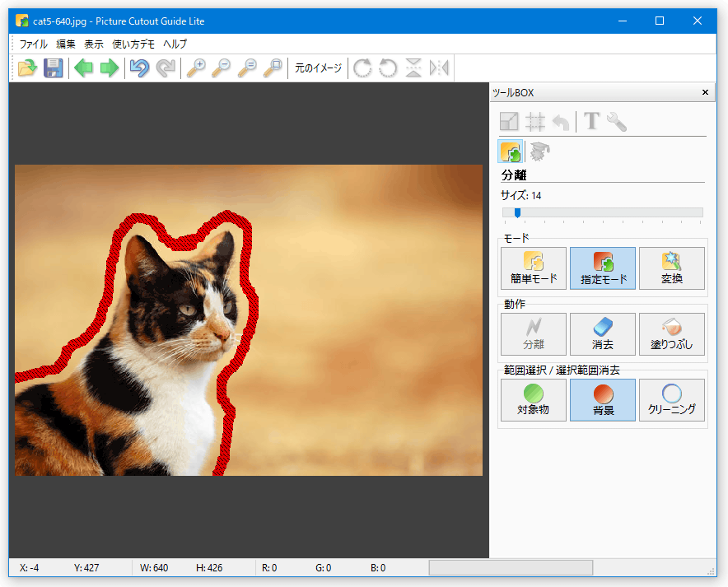This screenshot has width=728, height=587.
Task: Click the grey curved arrow tool in ツールBOX
Action: (x=561, y=123)
